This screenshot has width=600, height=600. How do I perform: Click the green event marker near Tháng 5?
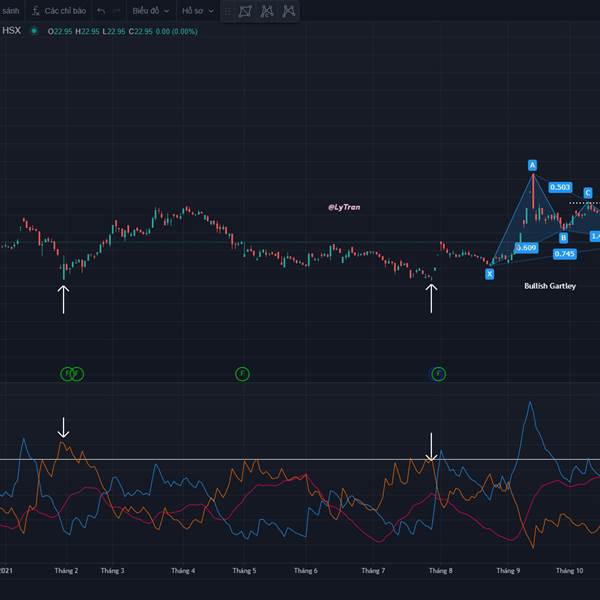tap(242, 374)
